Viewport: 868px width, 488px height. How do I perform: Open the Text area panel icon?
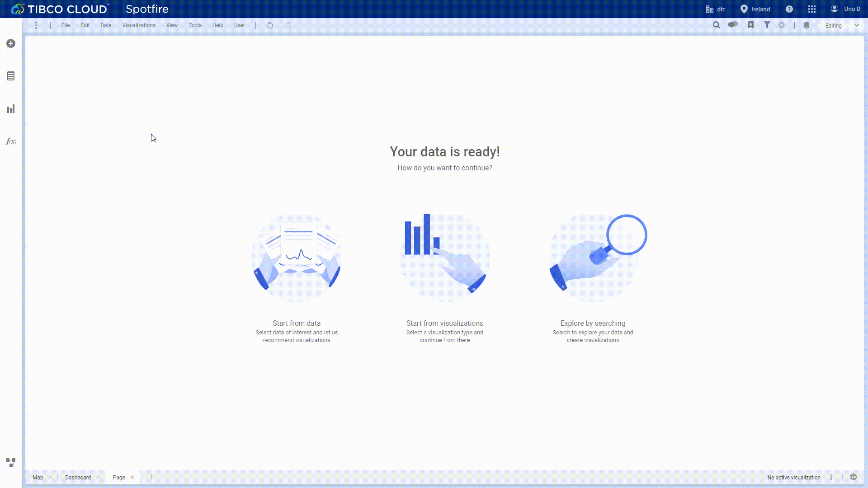[11, 75]
